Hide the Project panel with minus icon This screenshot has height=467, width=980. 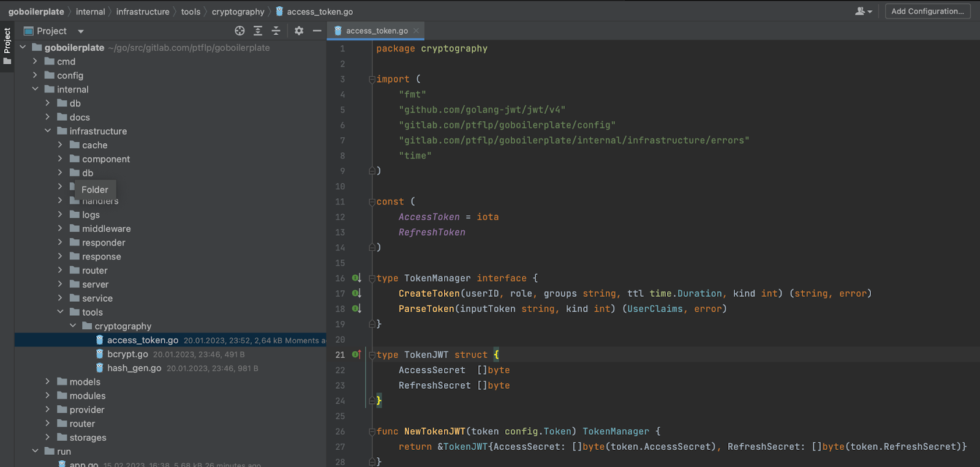click(x=317, y=31)
